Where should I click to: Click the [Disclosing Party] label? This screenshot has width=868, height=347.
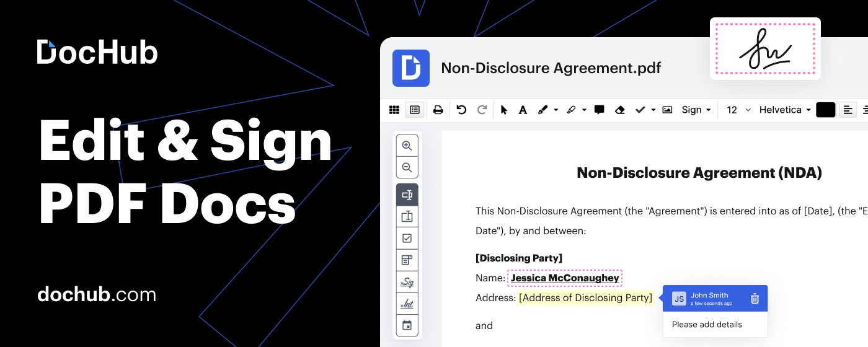coord(519,258)
